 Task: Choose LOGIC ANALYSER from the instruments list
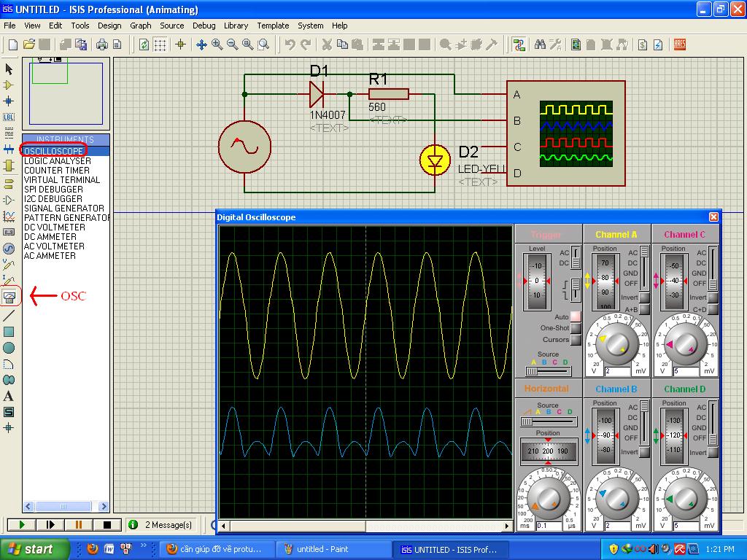coord(58,161)
